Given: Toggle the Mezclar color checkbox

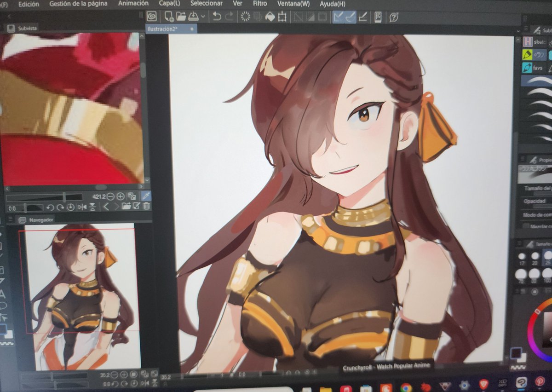Looking at the screenshot, I should [x=525, y=226].
